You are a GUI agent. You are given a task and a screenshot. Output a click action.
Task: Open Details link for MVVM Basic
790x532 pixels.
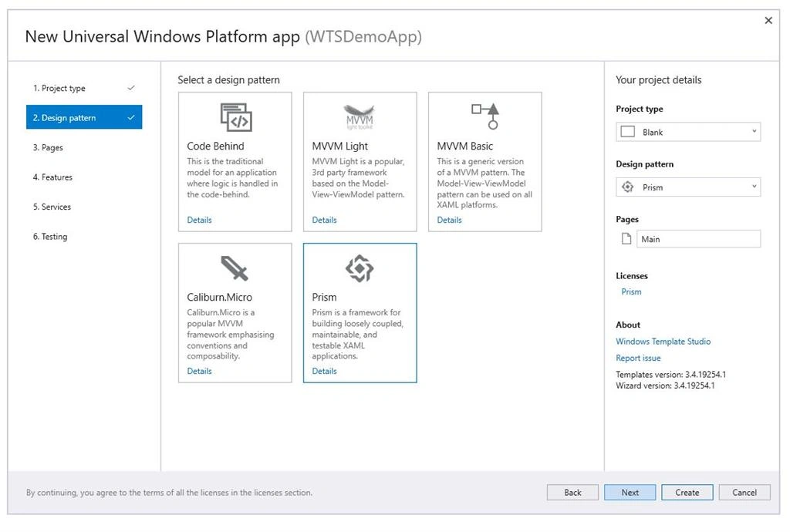(449, 220)
